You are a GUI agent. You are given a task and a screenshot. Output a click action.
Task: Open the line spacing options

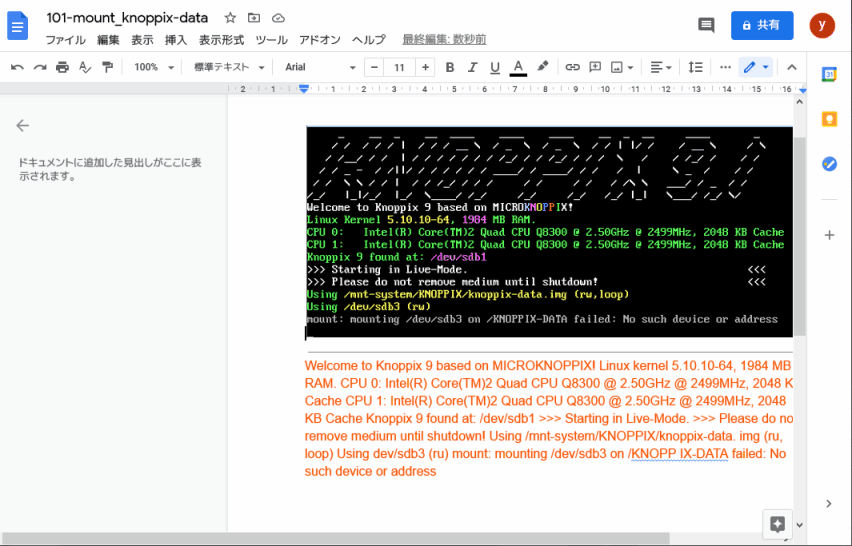coord(695,67)
